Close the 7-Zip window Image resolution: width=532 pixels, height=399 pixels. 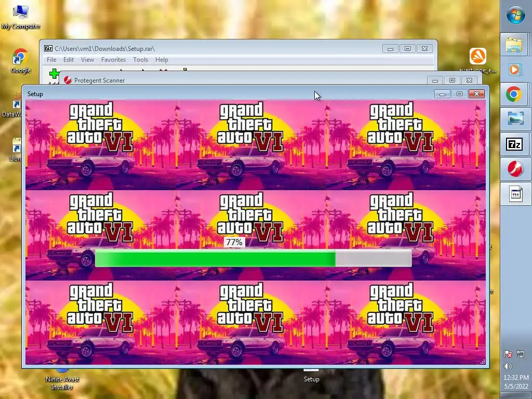424,49
